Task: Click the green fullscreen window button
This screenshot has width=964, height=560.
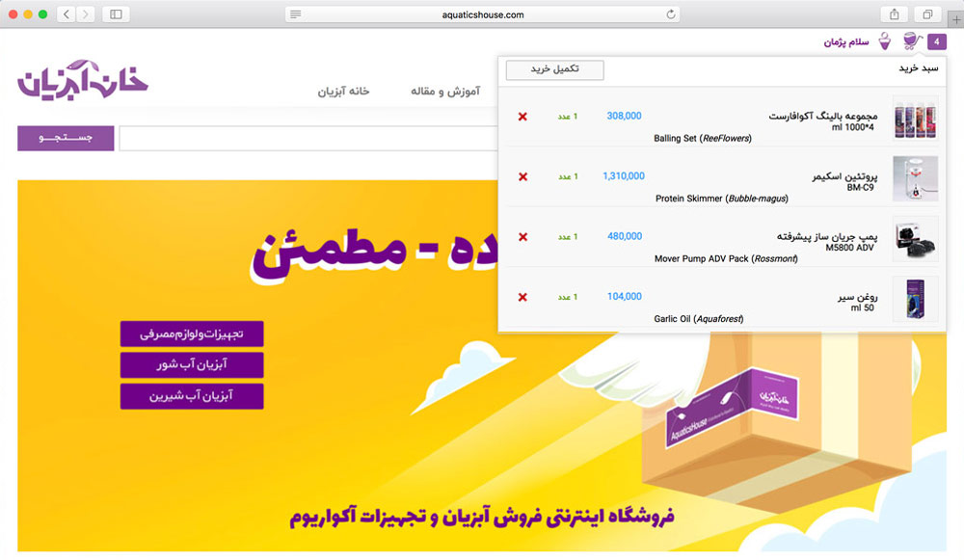Action: point(42,14)
